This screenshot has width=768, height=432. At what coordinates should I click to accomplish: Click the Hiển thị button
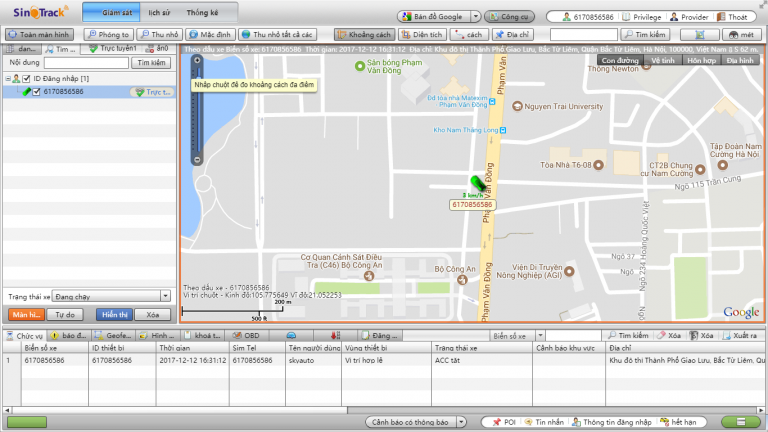[x=113, y=314]
